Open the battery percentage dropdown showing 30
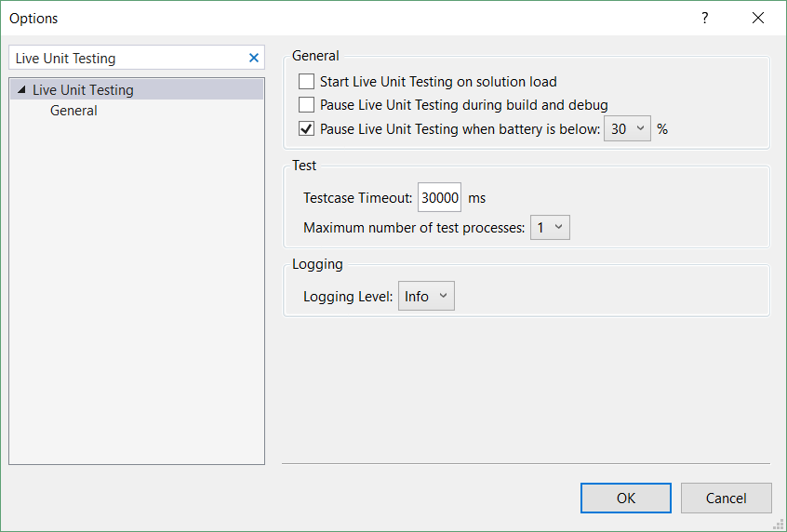Screen dimensions: 787x532 click(x=628, y=129)
